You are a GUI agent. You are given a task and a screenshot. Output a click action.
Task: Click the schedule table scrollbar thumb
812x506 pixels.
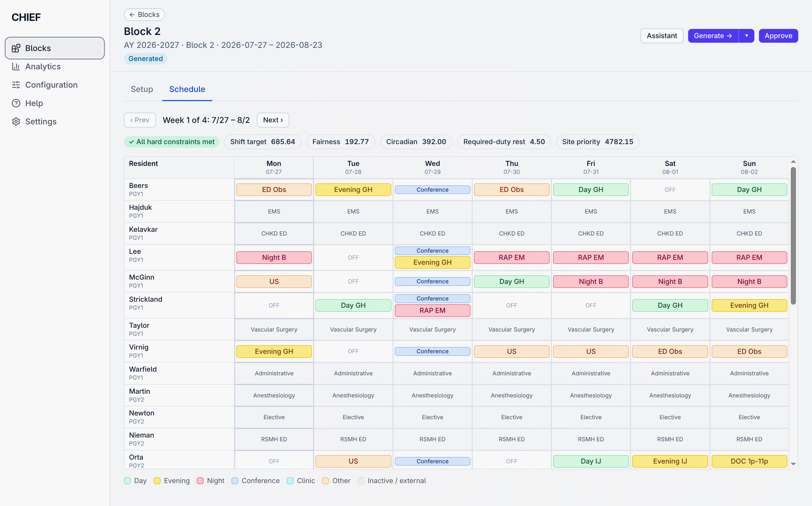click(793, 236)
